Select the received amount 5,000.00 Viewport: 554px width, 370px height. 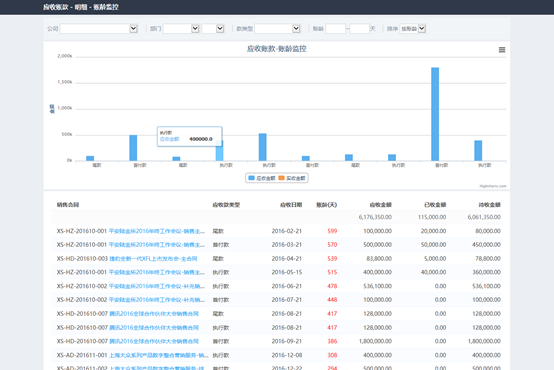pyautogui.click(x=435, y=259)
